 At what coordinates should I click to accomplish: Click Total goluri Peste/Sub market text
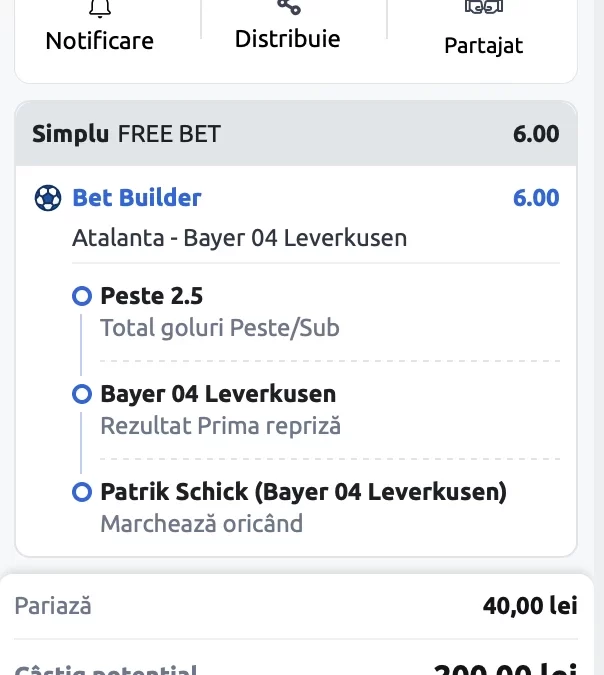(x=220, y=328)
